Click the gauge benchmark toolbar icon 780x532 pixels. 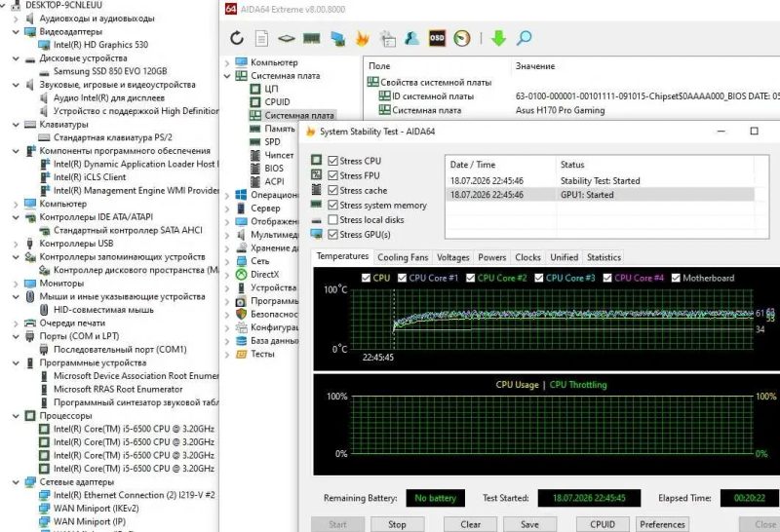[462, 38]
